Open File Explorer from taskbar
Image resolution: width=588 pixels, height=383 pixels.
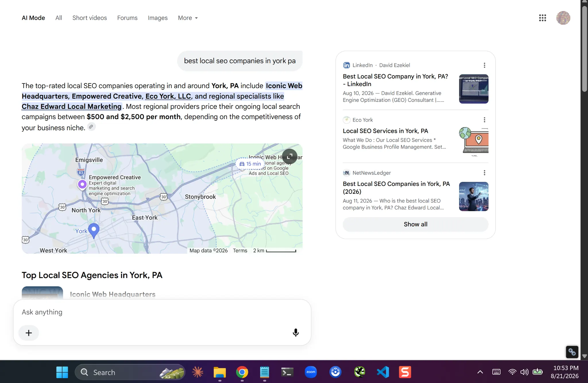tap(220, 372)
